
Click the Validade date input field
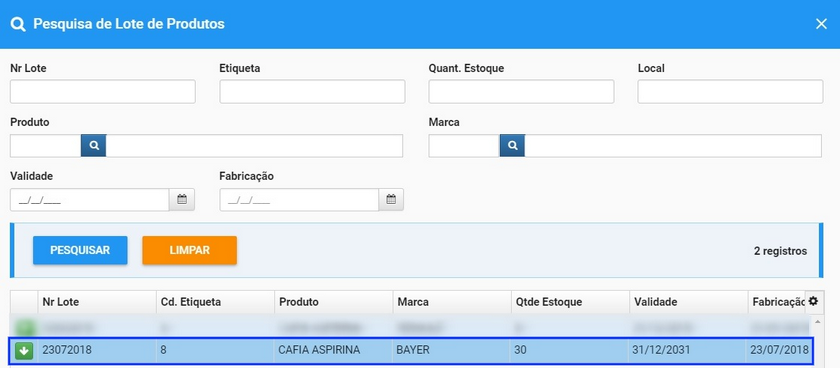pyautogui.click(x=90, y=200)
